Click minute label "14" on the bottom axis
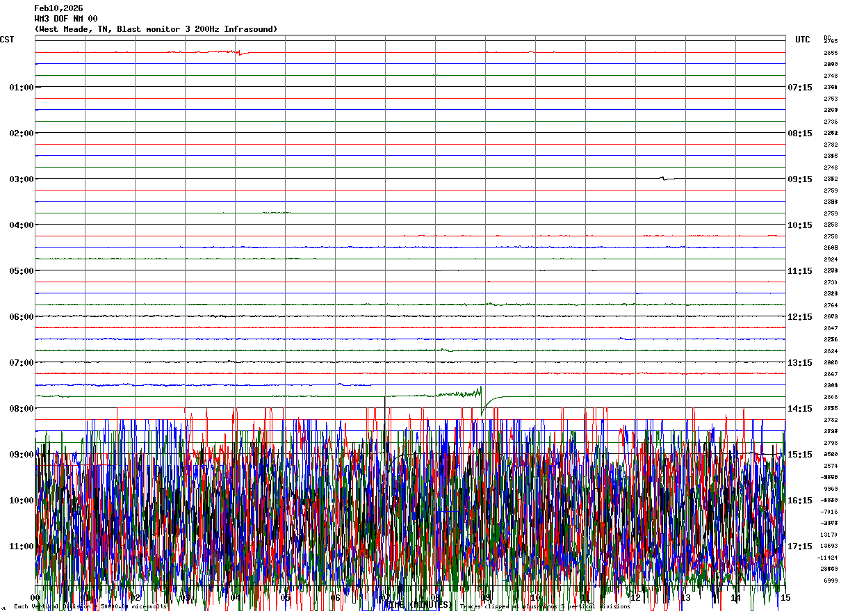The height and width of the screenshot is (616, 841). [x=735, y=597]
